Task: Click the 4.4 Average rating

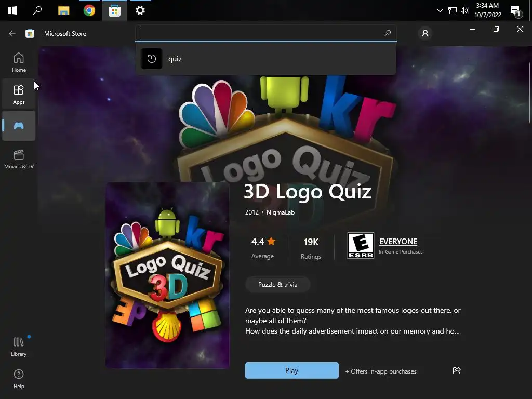Action: click(263, 248)
